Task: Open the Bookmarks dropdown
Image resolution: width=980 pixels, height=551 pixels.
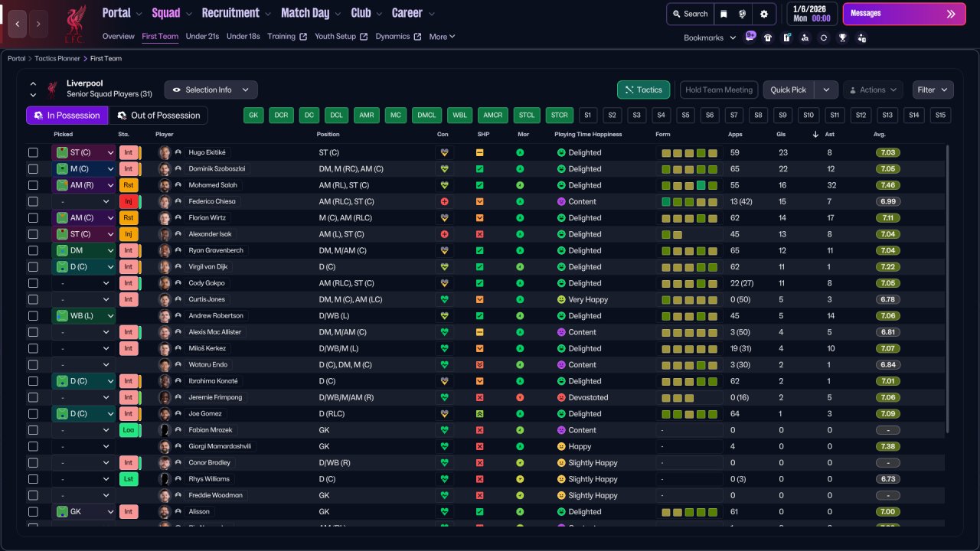Action: (710, 37)
